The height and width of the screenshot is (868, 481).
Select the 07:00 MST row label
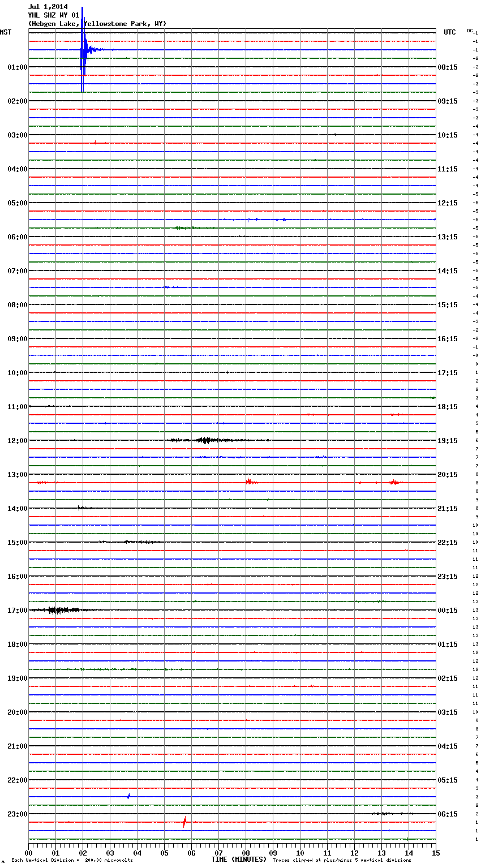(x=17, y=271)
